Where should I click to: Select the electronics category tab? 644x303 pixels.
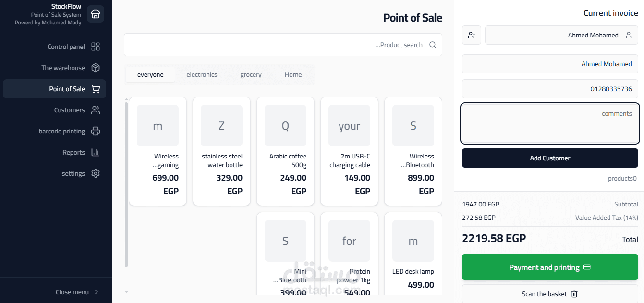click(x=202, y=74)
